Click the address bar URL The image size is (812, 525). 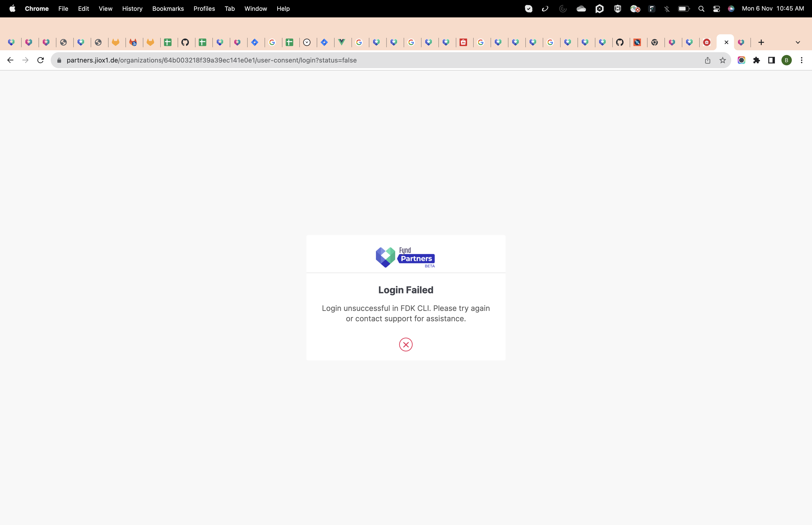tap(212, 60)
